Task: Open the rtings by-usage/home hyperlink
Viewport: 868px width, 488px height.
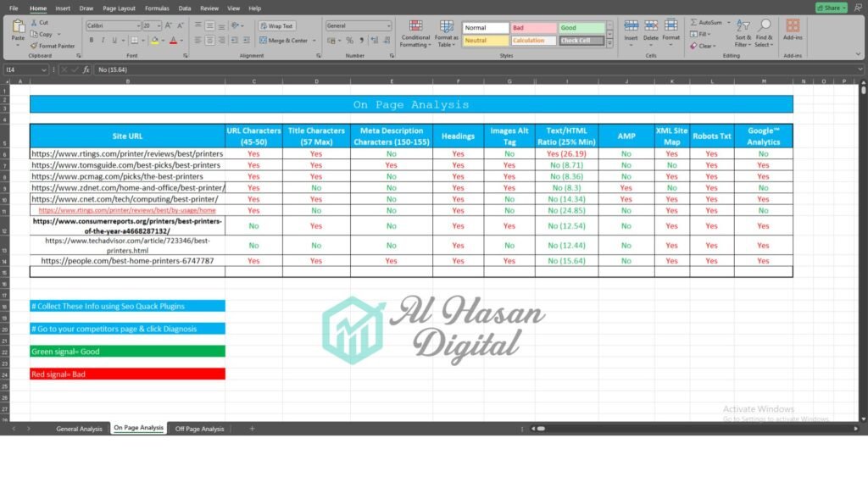Action: click(127, 210)
